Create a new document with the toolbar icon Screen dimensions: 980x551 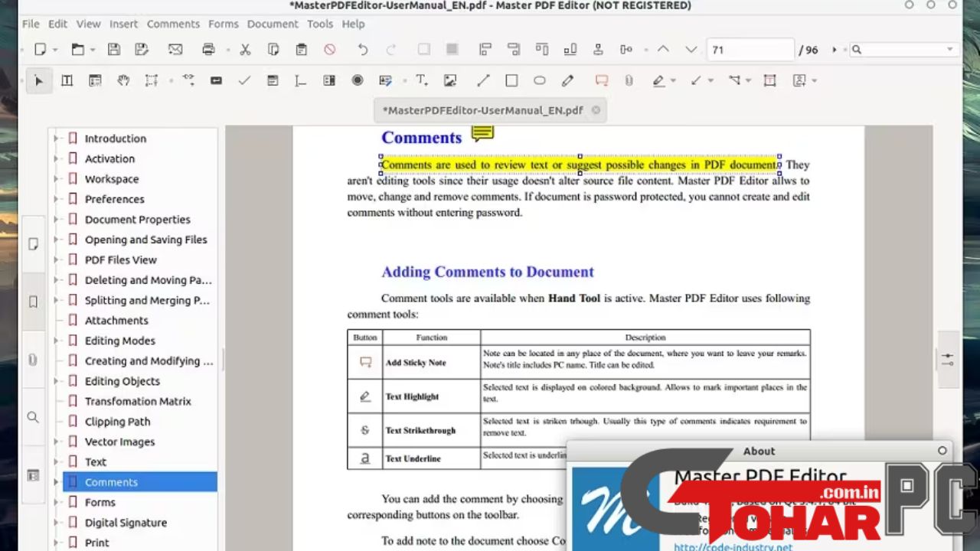[x=40, y=50]
